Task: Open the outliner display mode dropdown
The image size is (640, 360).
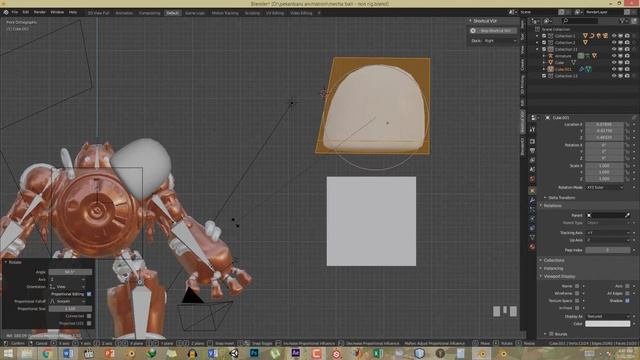Action: tap(535, 20)
